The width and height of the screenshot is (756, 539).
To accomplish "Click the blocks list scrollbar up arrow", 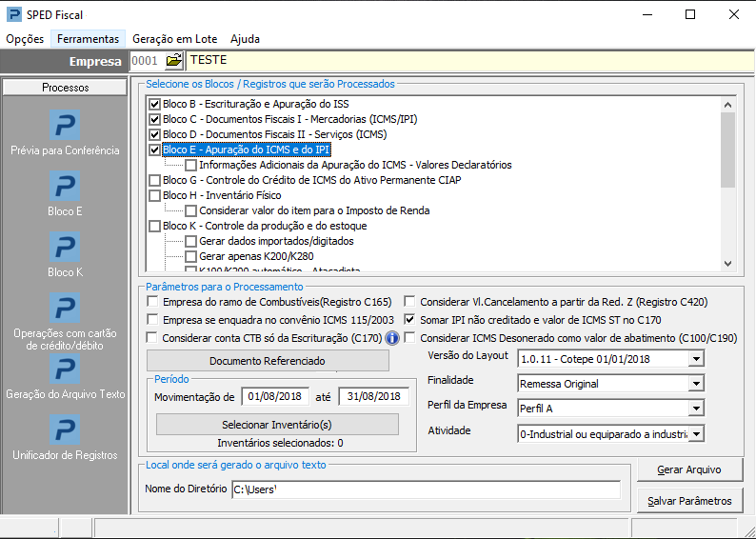I will click(x=728, y=105).
